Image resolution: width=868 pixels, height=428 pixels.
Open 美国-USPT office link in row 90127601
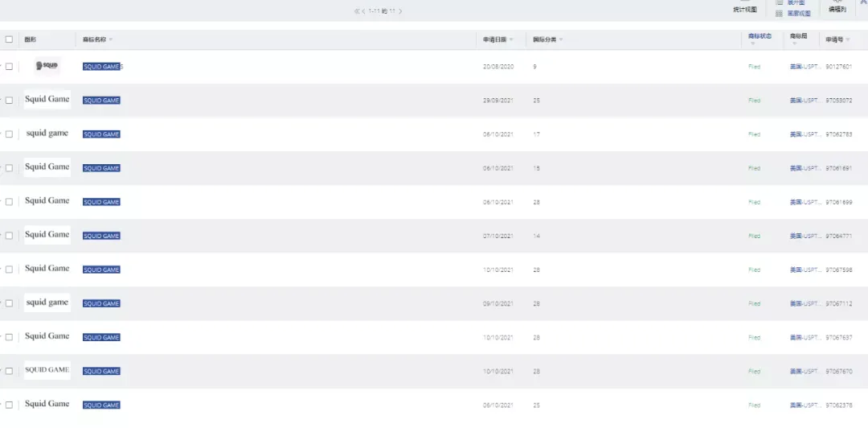point(805,67)
